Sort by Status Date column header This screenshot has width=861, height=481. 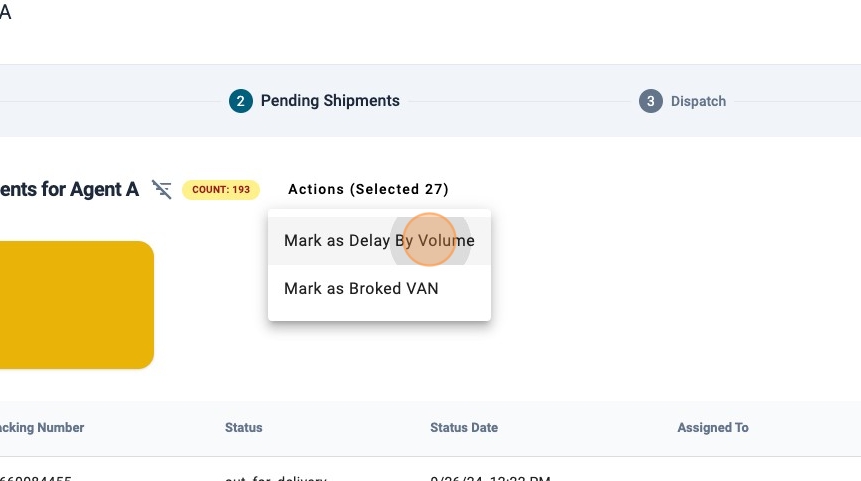pos(464,428)
